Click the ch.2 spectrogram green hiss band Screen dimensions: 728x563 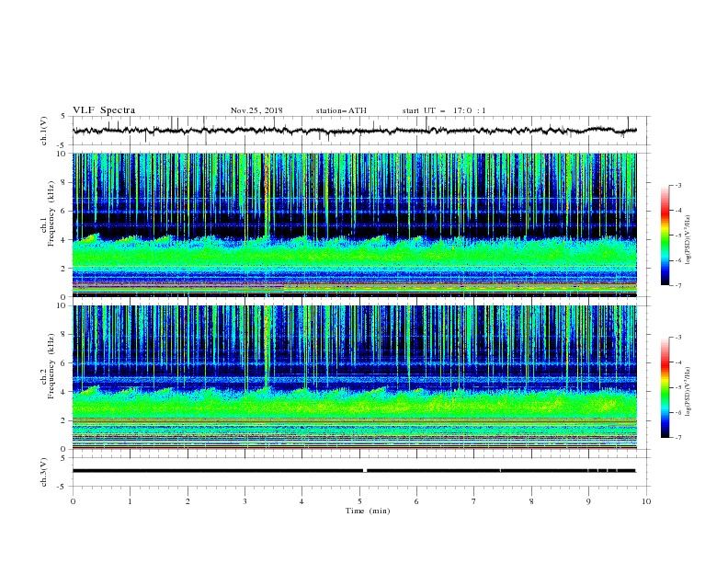coord(354,405)
